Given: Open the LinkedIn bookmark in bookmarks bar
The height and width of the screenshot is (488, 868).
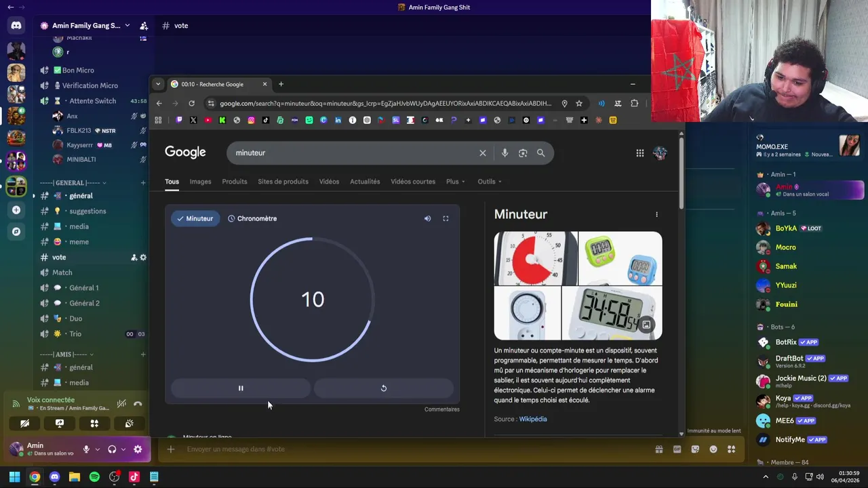Looking at the screenshot, I should click(x=338, y=120).
